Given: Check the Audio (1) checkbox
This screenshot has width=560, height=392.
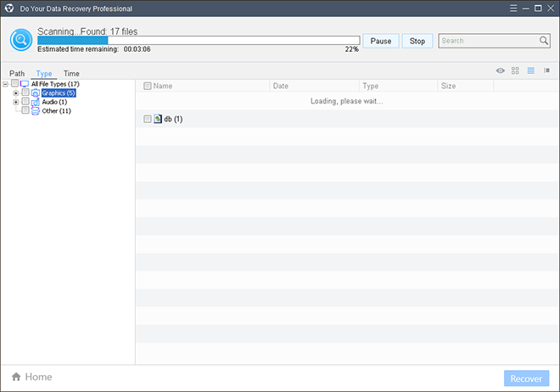Looking at the screenshot, I should [x=25, y=101].
